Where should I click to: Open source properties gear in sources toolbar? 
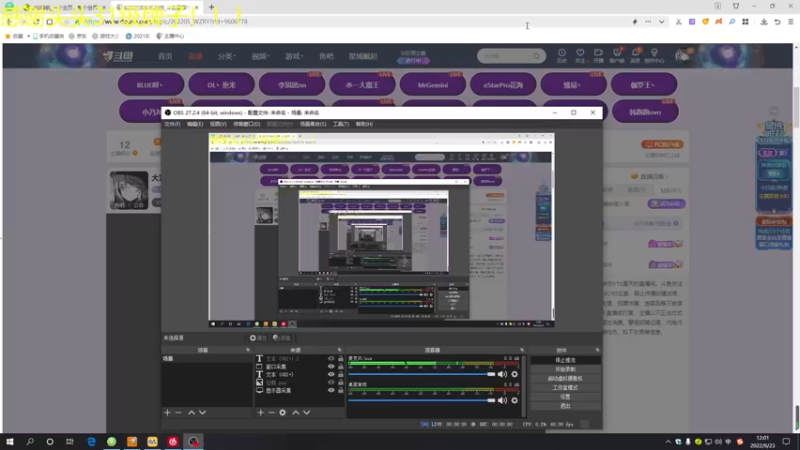(283, 412)
